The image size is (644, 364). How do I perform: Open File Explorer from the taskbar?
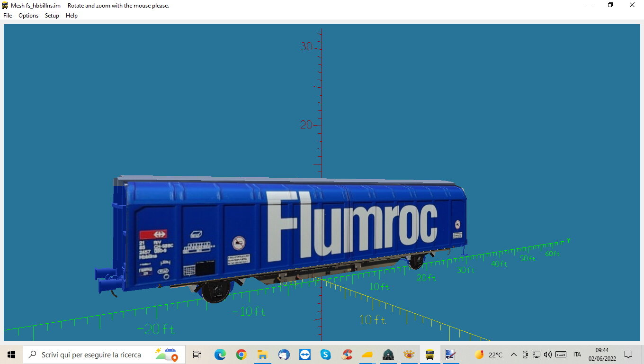263,355
